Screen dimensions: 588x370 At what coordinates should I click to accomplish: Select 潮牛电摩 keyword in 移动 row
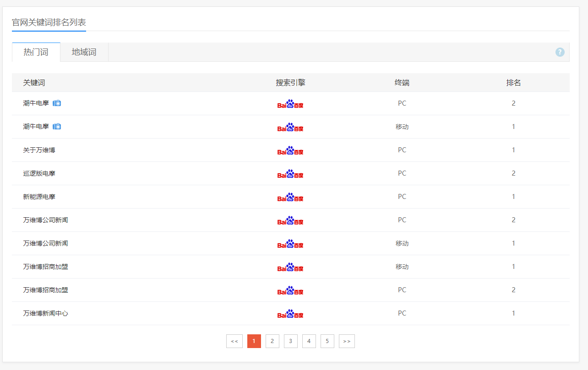tap(36, 127)
